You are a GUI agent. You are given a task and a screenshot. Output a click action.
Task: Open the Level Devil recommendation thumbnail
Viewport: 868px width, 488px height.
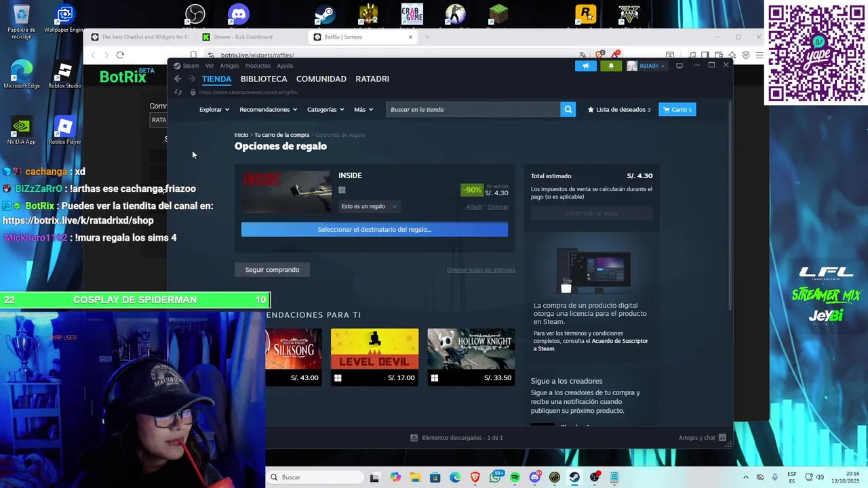pos(374,348)
